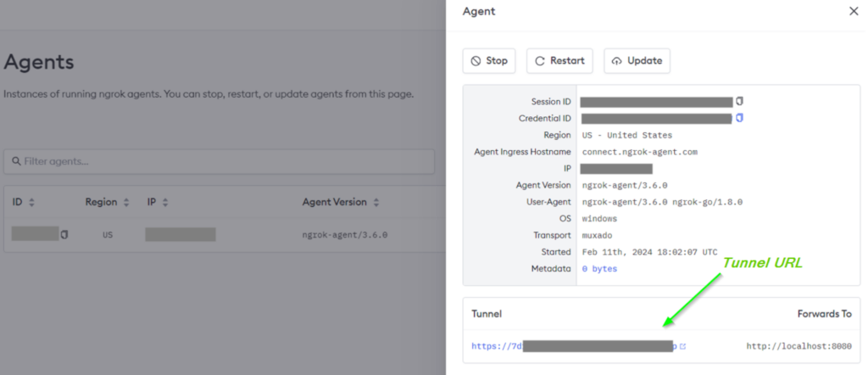Click the Credential ID redacted link

coord(657,118)
